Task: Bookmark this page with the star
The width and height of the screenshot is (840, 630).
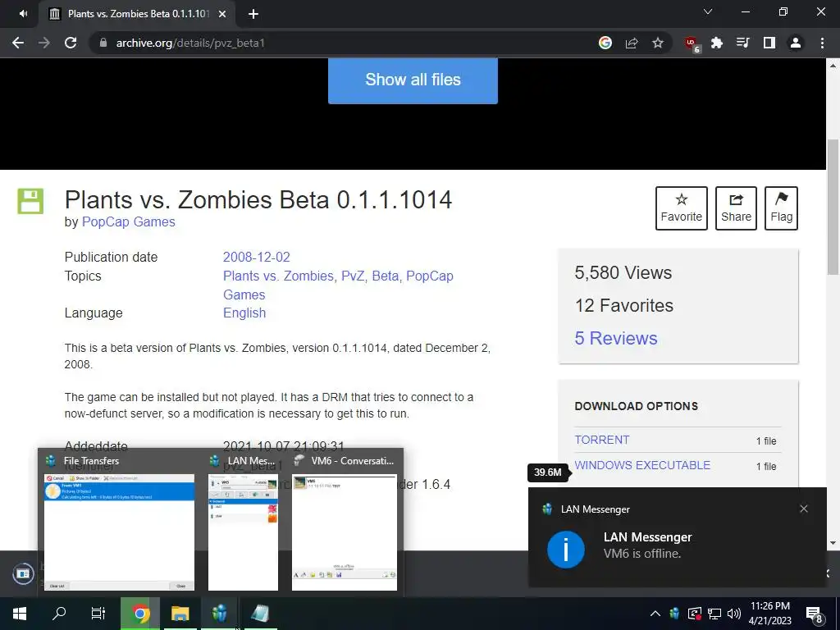Action: click(x=658, y=43)
